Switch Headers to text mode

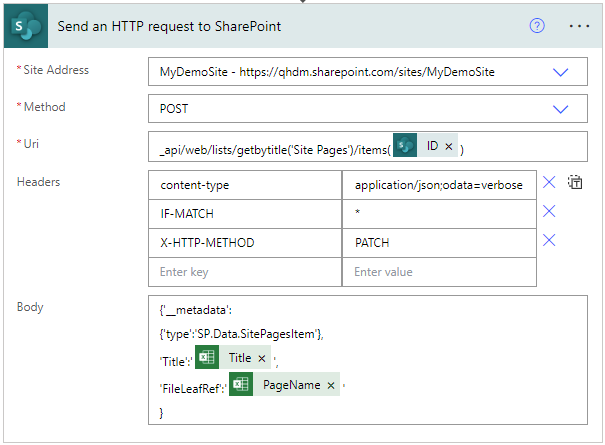pyautogui.click(x=575, y=182)
